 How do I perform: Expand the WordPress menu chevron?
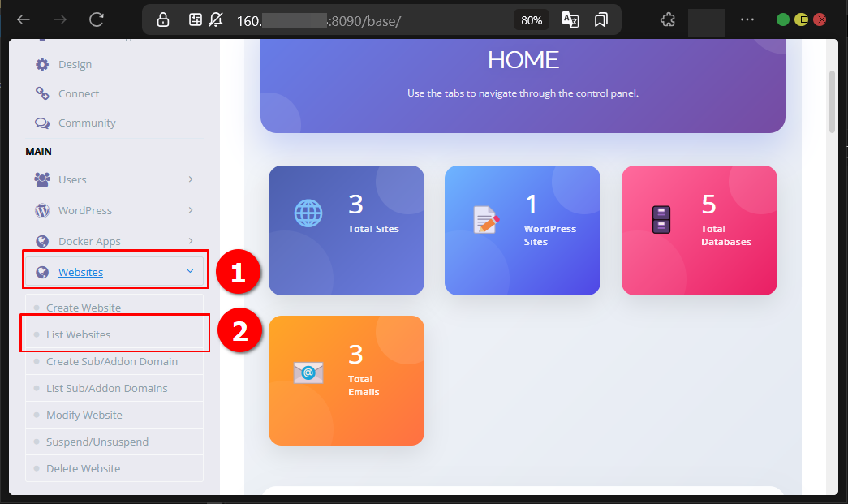pos(191,210)
